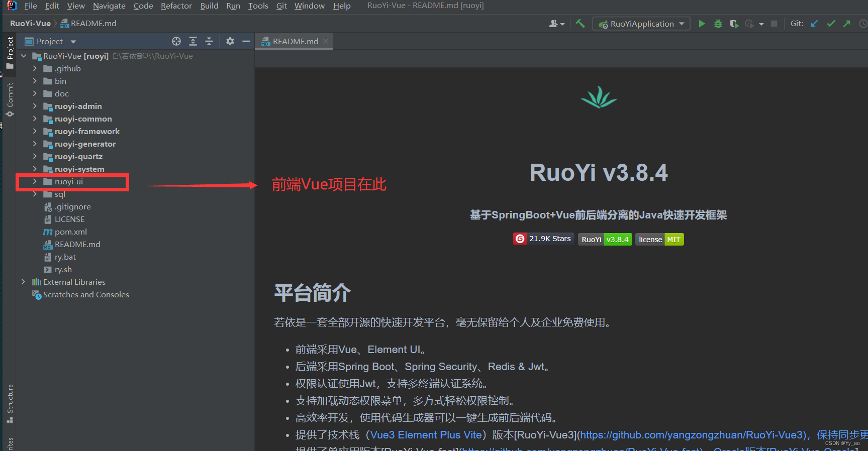Click Expand All icon in Project panel

click(x=193, y=41)
